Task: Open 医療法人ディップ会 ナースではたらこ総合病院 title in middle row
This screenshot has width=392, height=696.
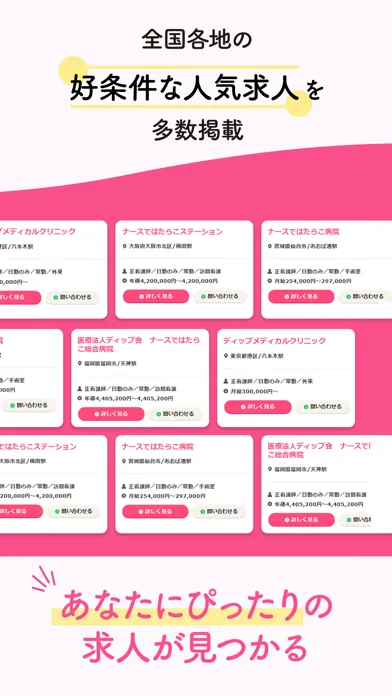Action: pyautogui.click(x=139, y=344)
